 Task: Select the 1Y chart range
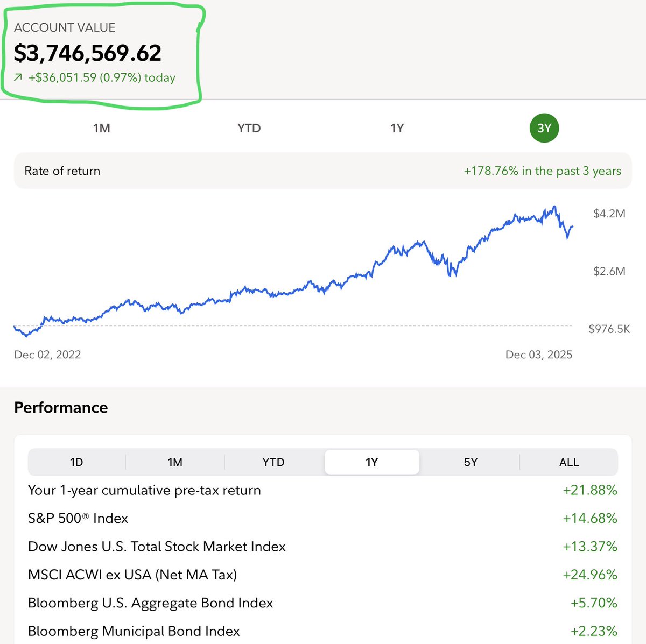[397, 128]
